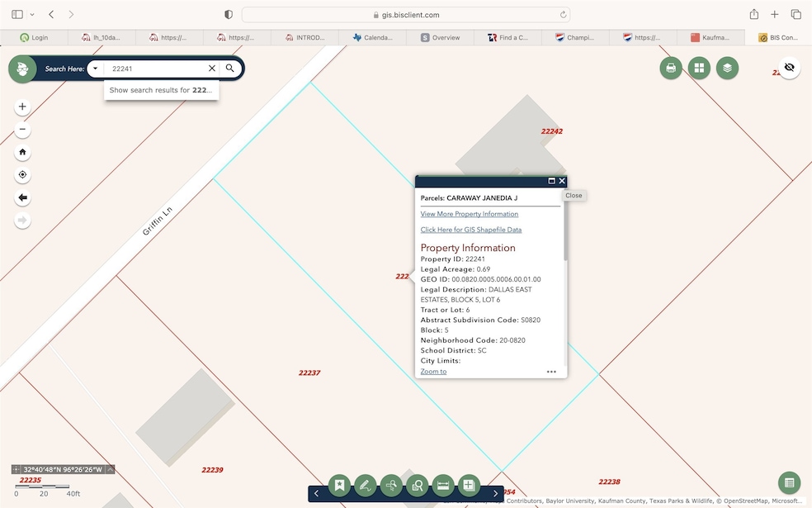
Task: Zoom in on the map
Action: click(x=22, y=107)
